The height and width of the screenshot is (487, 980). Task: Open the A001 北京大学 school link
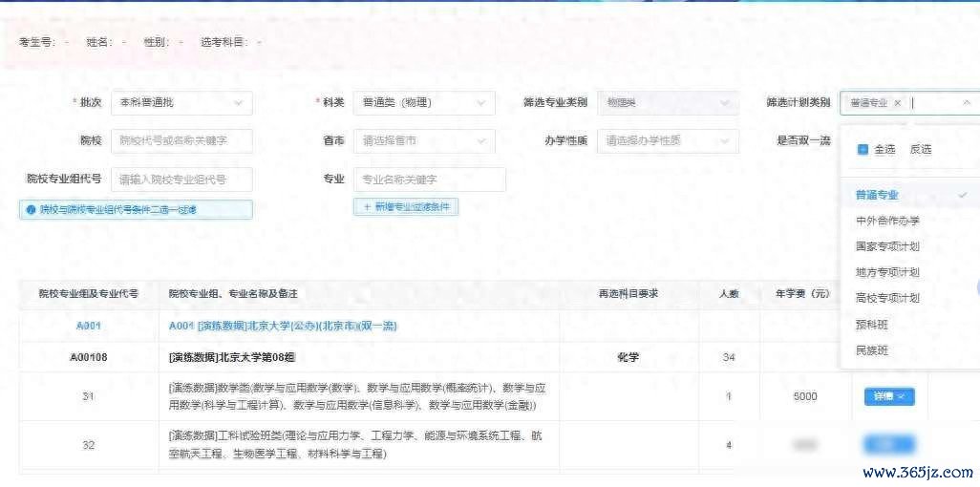[283, 326]
